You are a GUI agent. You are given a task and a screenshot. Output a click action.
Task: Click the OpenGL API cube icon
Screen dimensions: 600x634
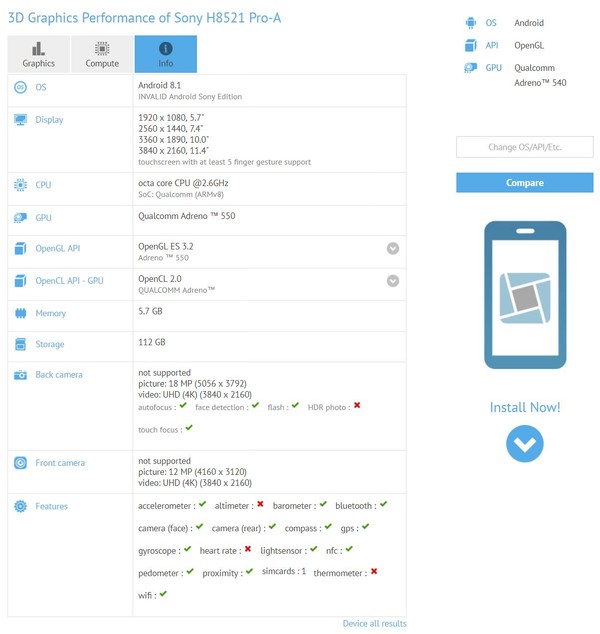(20, 248)
